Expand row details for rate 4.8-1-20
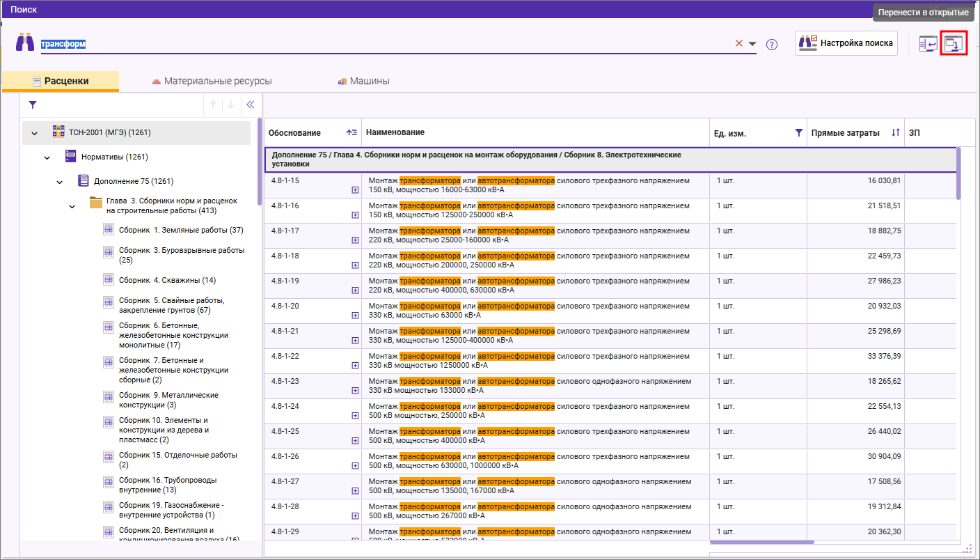 pyautogui.click(x=355, y=316)
